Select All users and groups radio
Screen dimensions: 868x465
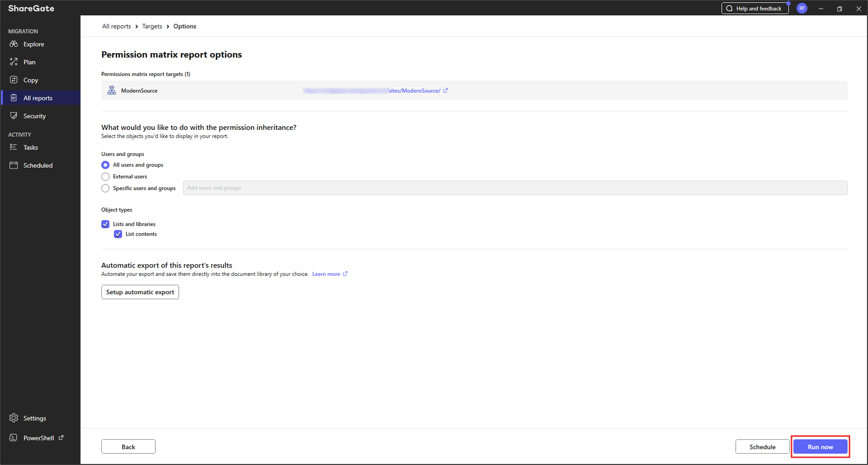[x=105, y=165]
